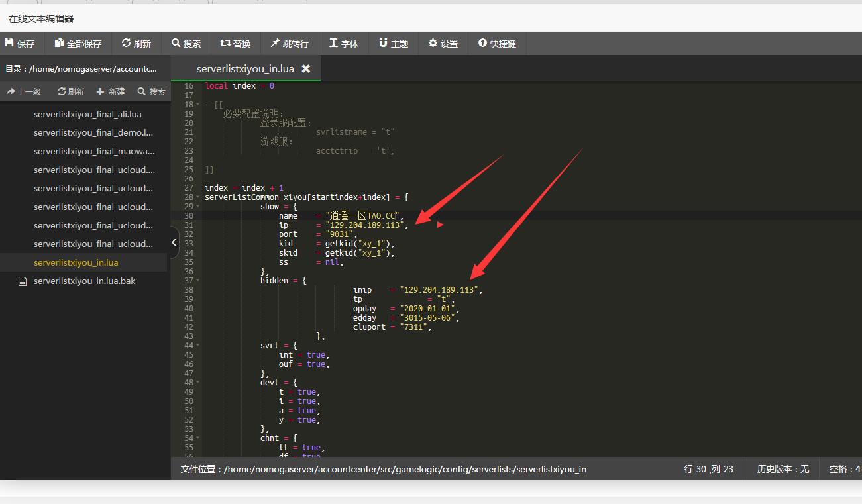
Task: Collapse the file sidebar with arrow handle
Action: pyautogui.click(x=174, y=243)
